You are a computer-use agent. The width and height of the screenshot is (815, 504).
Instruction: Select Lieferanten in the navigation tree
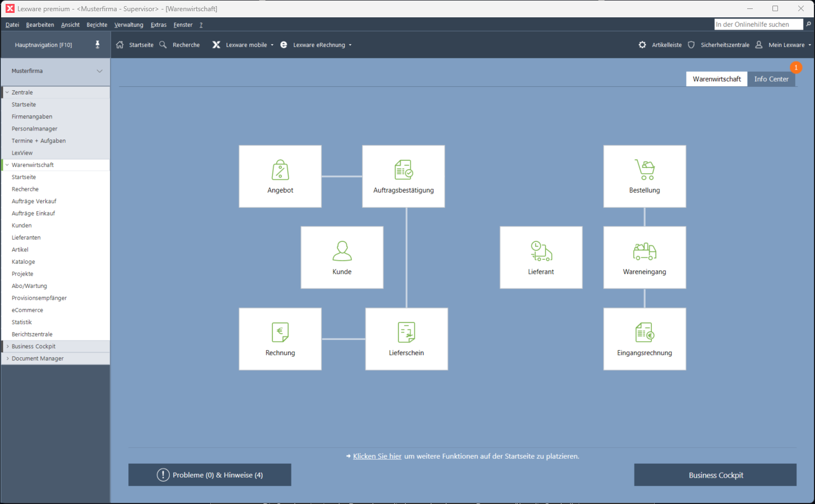[26, 237]
